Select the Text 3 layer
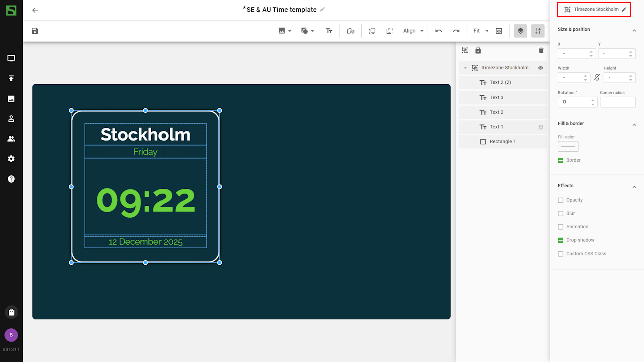The image size is (644, 362). (x=496, y=98)
